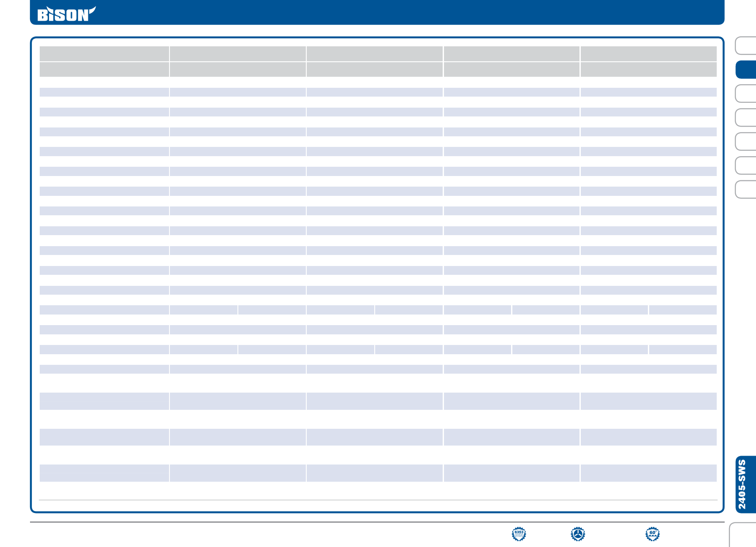Click the BISON logo in the header

tap(66, 14)
